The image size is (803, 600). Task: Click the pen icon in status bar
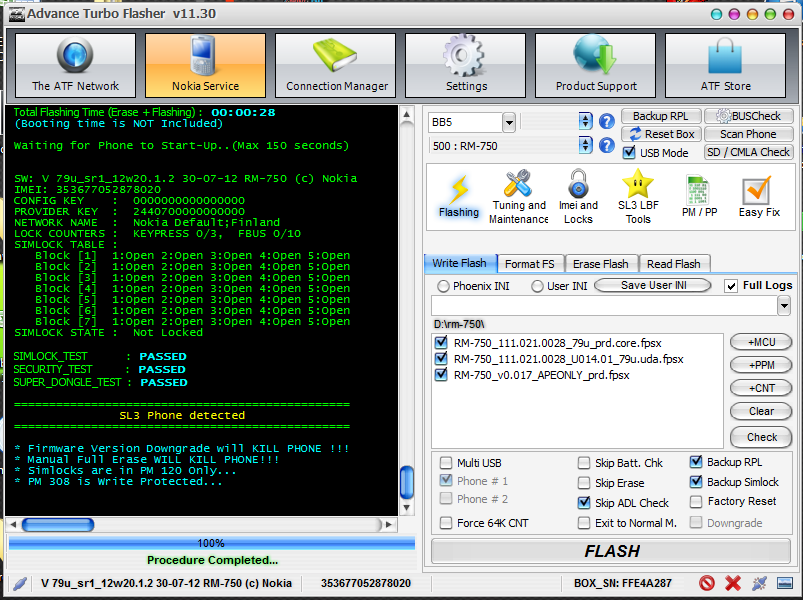tap(20, 583)
